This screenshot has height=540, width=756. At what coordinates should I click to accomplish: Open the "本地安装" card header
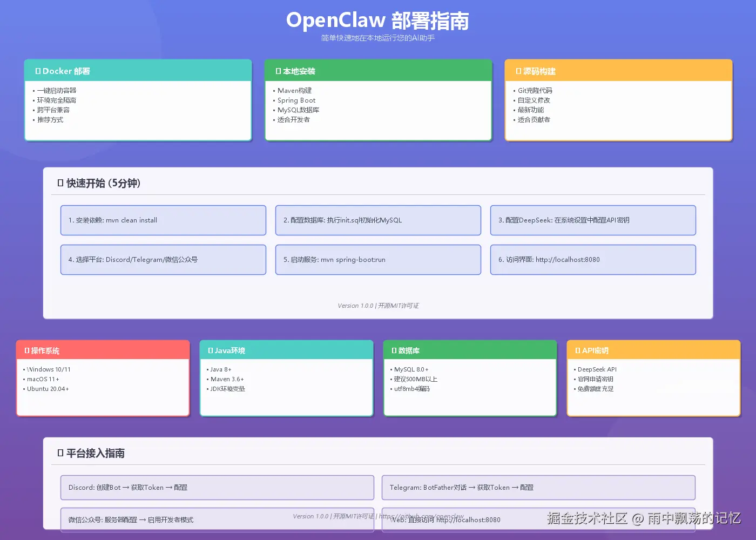[x=379, y=71]
